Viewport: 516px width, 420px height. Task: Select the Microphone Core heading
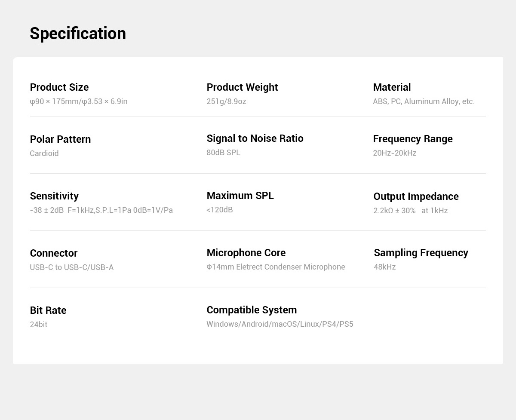(246, 253)
